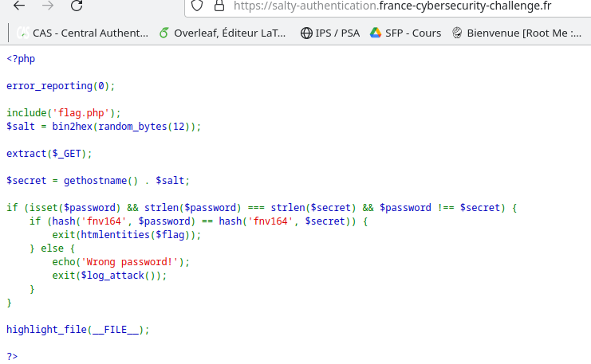The image size is (591, 364).
Task: Click the Google Drive SFP favicon
Action: [376, 33]
